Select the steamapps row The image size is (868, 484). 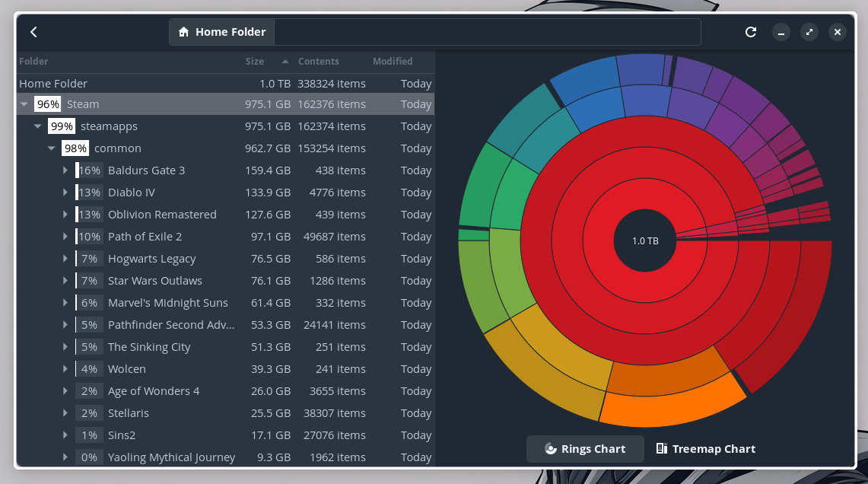coord(225,126)
